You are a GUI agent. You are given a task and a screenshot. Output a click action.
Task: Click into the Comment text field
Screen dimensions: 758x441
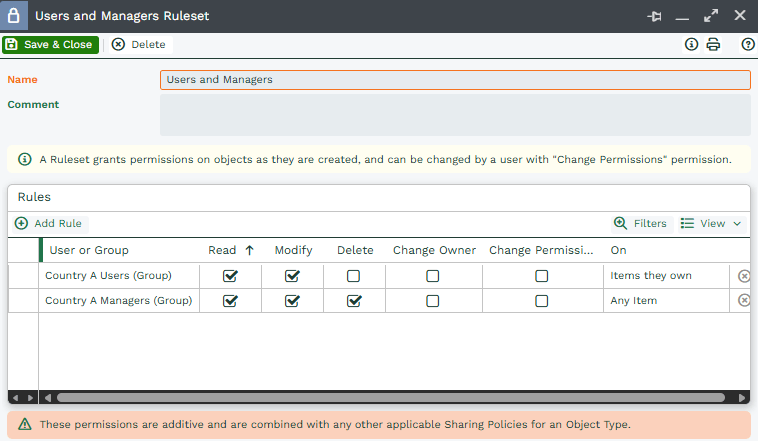[455, 115]
